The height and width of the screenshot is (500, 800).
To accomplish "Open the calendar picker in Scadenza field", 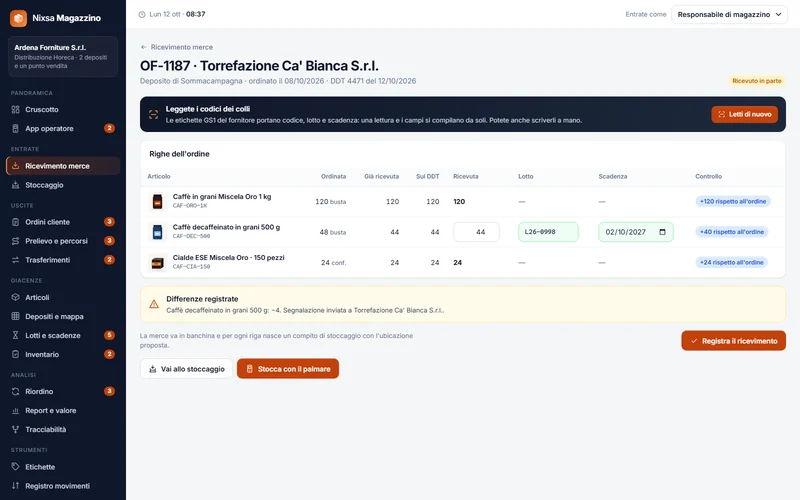I will 662,232.
